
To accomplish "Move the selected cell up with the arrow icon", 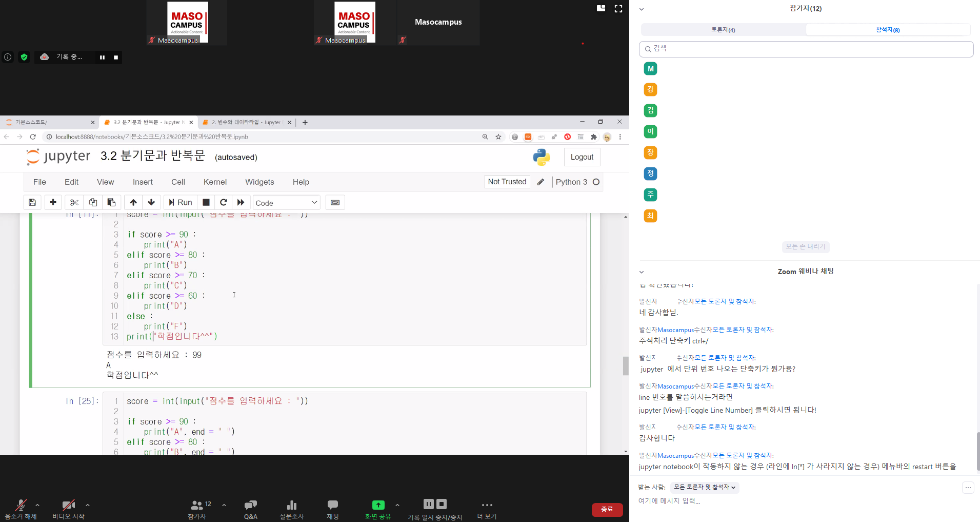I will pyautogui.click(x=133, y=202).
